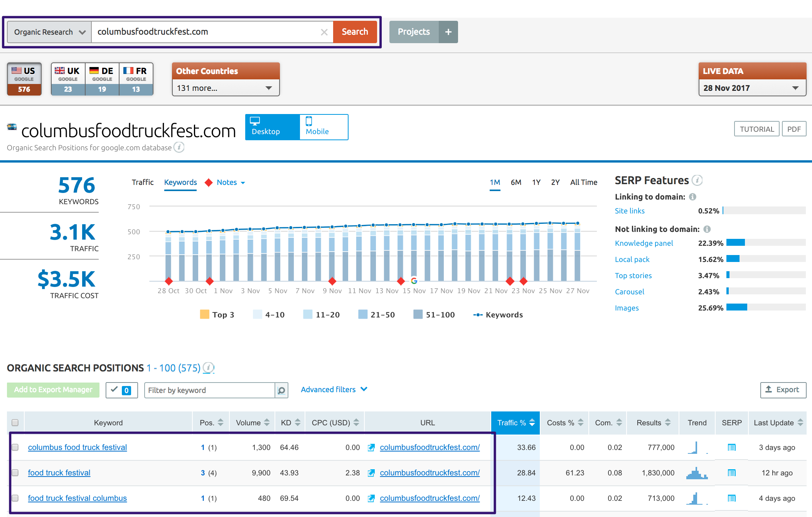Click the Local pack percentage bar
812x517 pixels.
click(766, 258)
